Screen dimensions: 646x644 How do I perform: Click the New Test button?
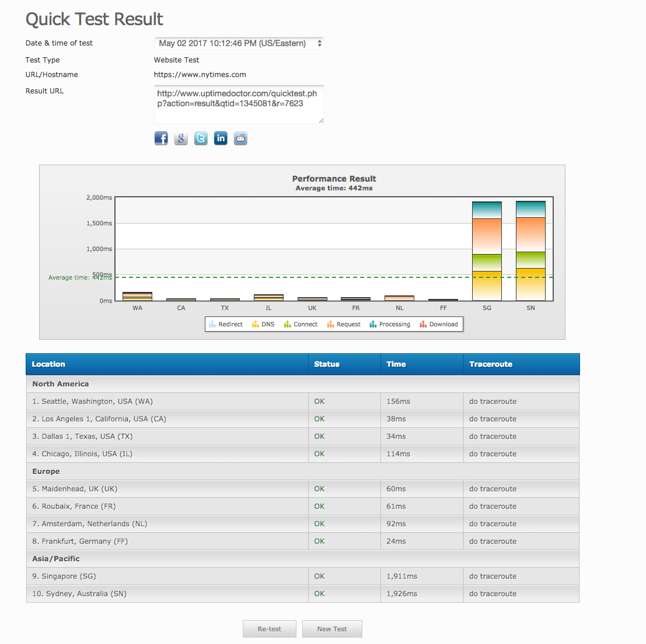coord(332,629)
